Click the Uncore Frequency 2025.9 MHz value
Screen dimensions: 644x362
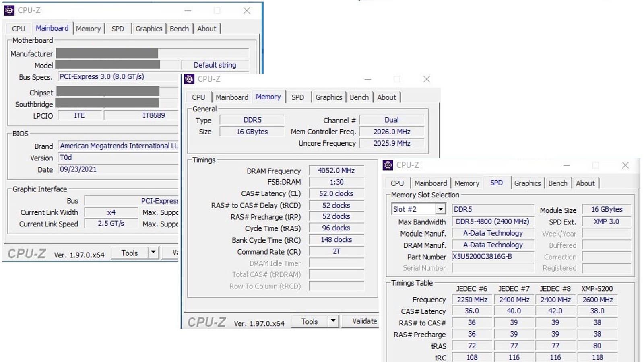[x=392, y=143]
